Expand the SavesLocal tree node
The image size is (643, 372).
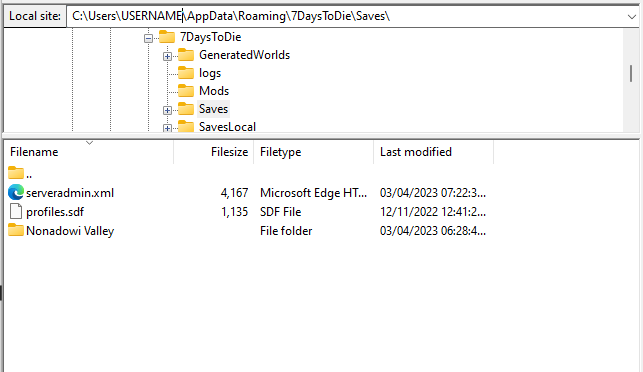pos(167,128)
